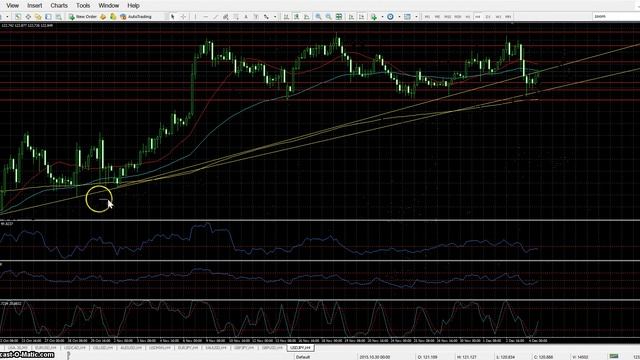Switch to the USDCAD,H4 chart tab
640x360 pixels.
click(74, 348)
